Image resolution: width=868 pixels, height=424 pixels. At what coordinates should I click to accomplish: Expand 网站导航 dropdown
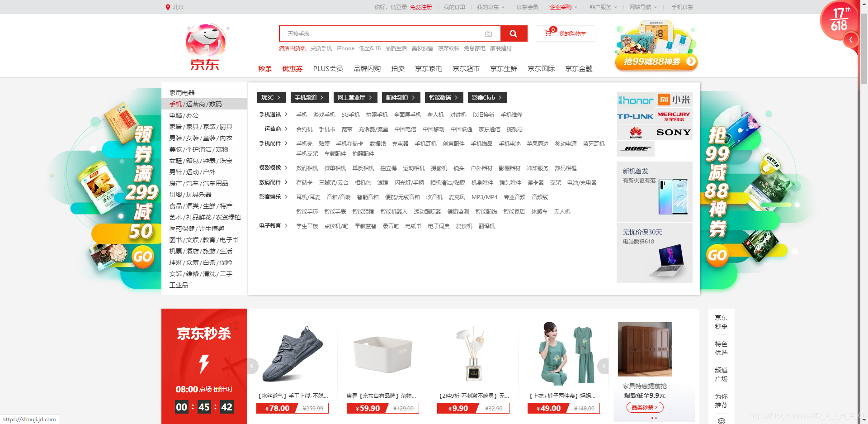[643, 7]
